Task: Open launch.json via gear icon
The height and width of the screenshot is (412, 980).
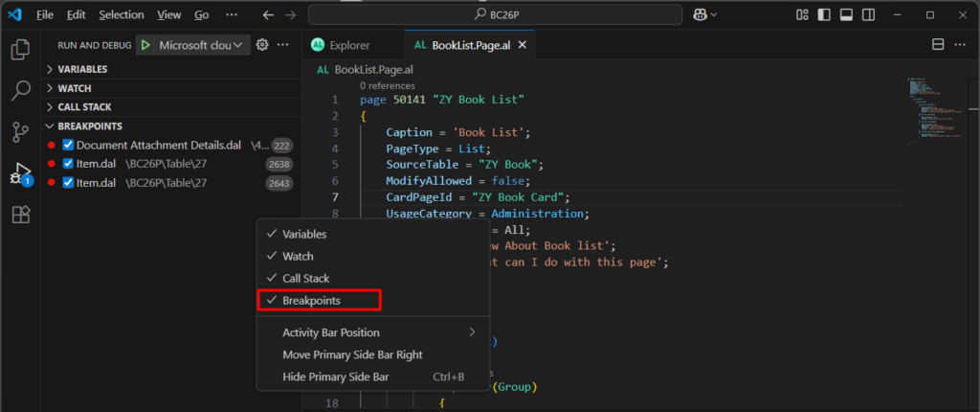Action: click(x=262, y=45)
